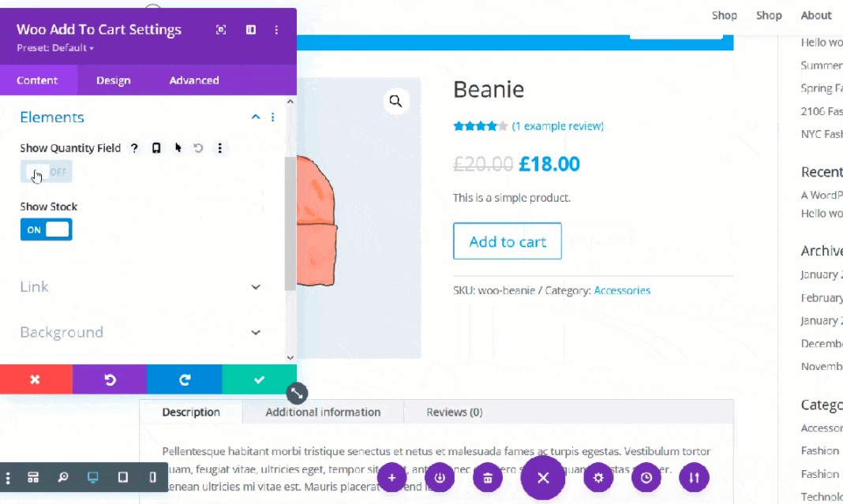Switch to tablet preview mode
Image resolution: width=843 pixels, height=504 pixels.
pos(122,477)
